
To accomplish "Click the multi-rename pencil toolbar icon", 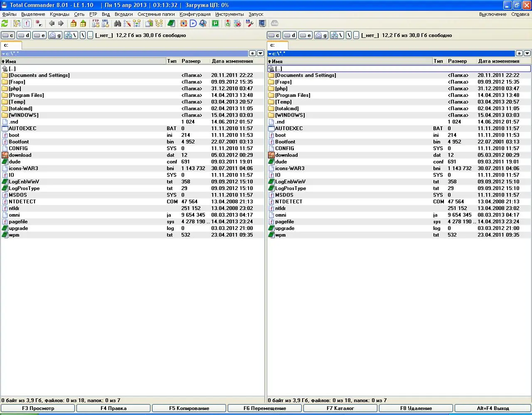I will [x=127, y=24].
